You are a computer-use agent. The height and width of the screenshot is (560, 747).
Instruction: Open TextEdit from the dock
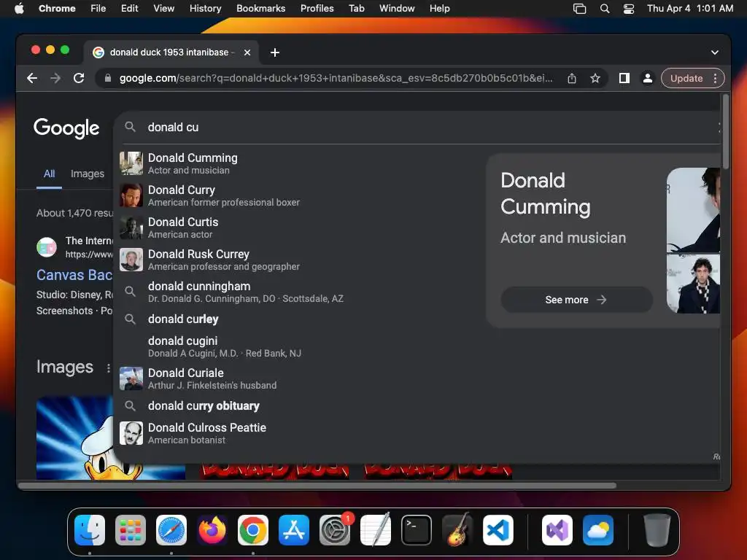[x=376, y=530]
